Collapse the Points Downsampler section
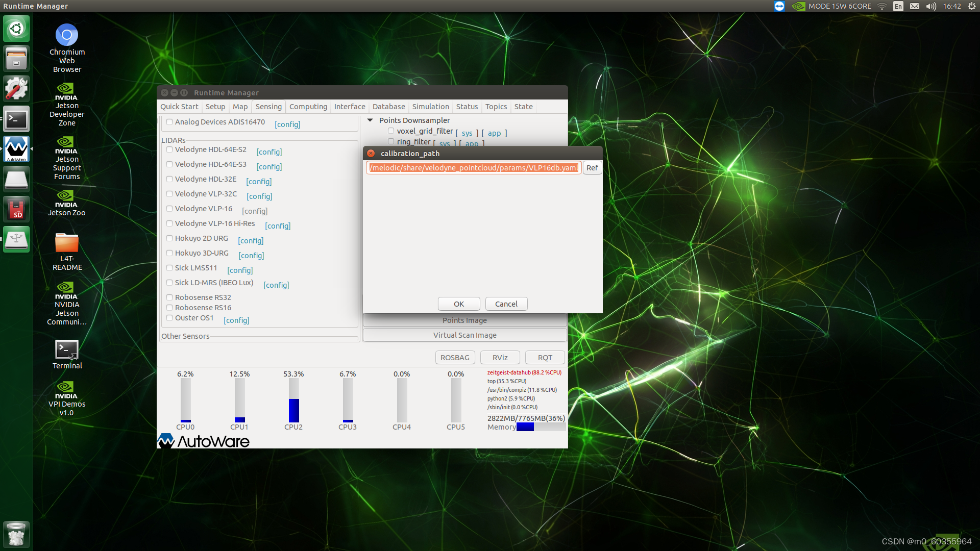The width and height of the screenshot is (980, 551). [x=371, y=120]
